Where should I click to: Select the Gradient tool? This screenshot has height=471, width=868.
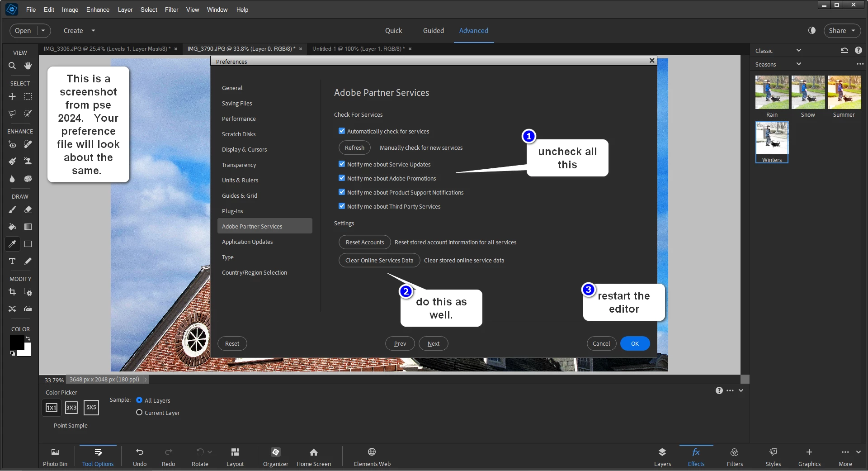click(28, 227)
